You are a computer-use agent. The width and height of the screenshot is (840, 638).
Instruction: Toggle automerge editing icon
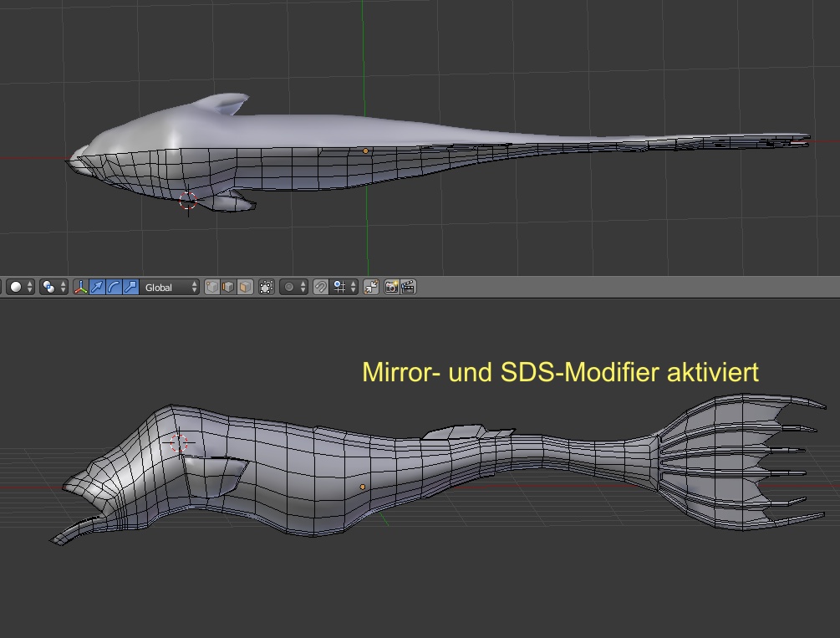coord(371,287)
